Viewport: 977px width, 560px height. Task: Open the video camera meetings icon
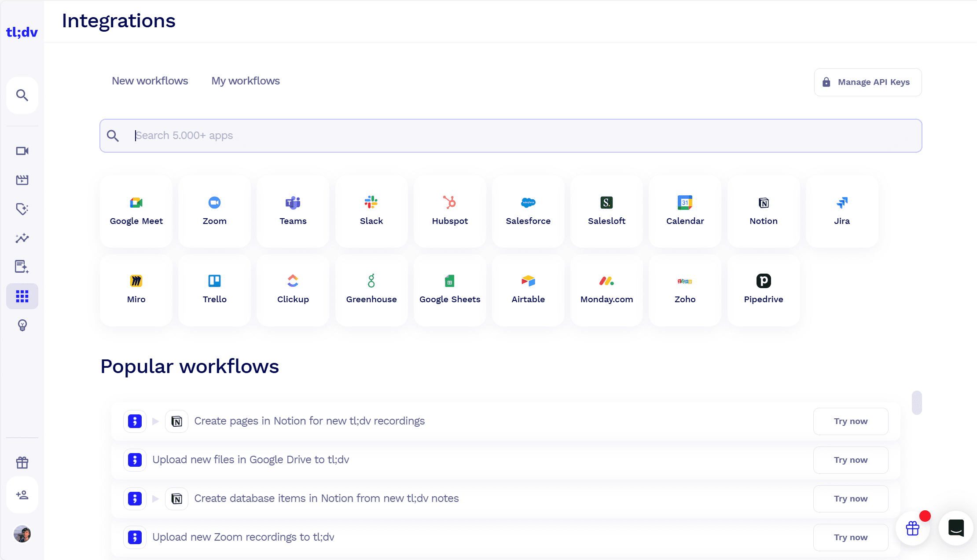(x=22, y=151)
